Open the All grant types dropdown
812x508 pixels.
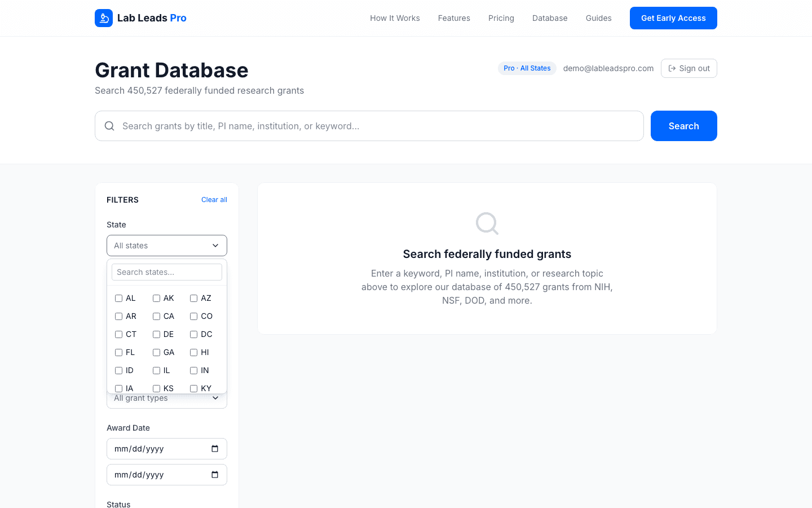click(x=167, y=400)
